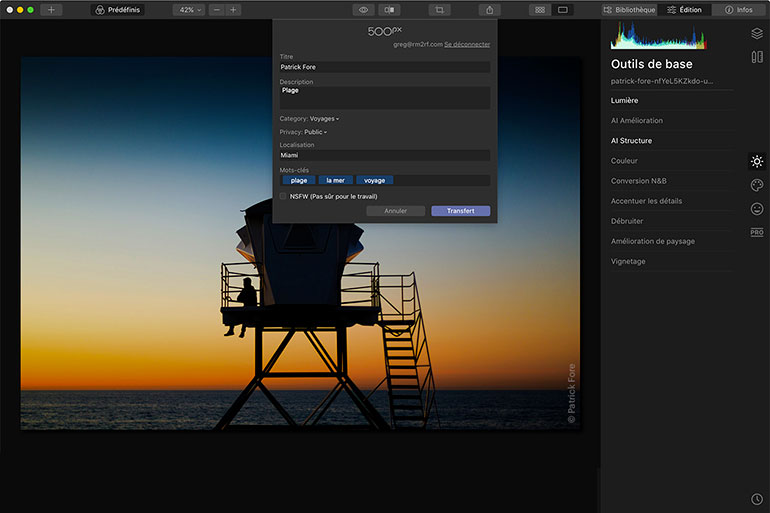This screenshot has height=513, width=770.
Task: Click the Canvas tools icon in sidebar
Action: click(757, 57)
